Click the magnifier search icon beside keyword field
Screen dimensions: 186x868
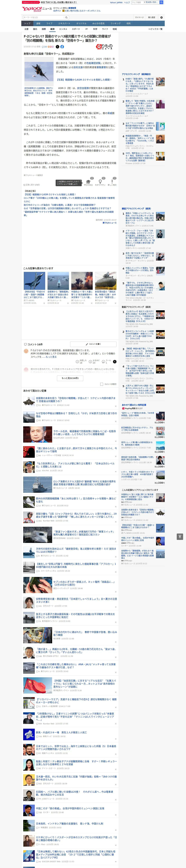click(66, 18)
